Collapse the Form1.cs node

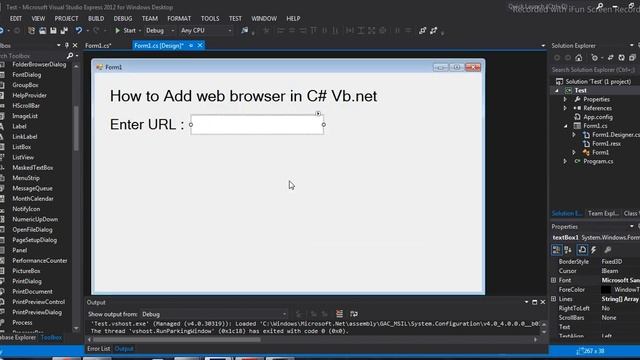pyautogui.click(x=566, y=126)
